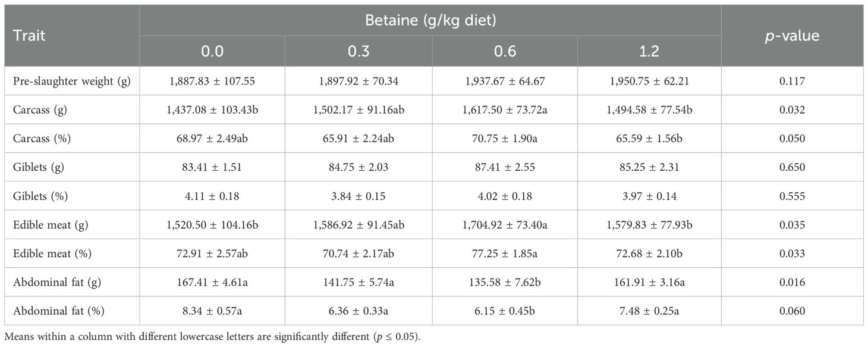Select the cell 1,617.50 ± 73.72a
The width and height of the screenshot is (868, 347).
[504, 110]
